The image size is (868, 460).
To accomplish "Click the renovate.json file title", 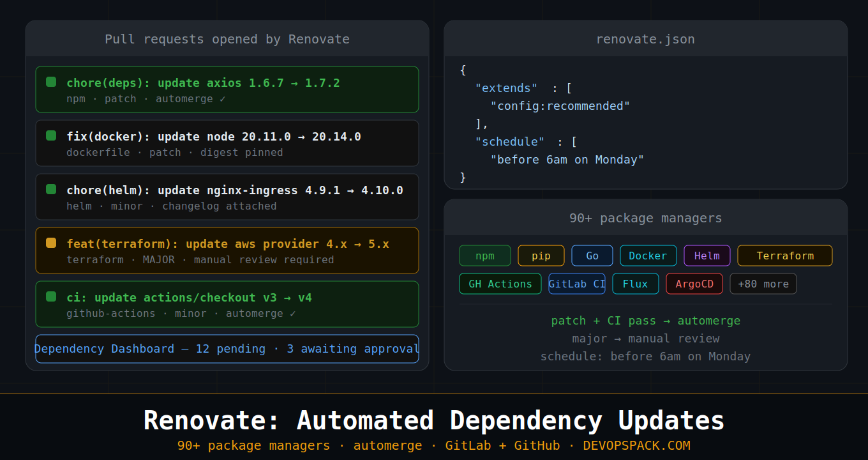I will 645,39.
